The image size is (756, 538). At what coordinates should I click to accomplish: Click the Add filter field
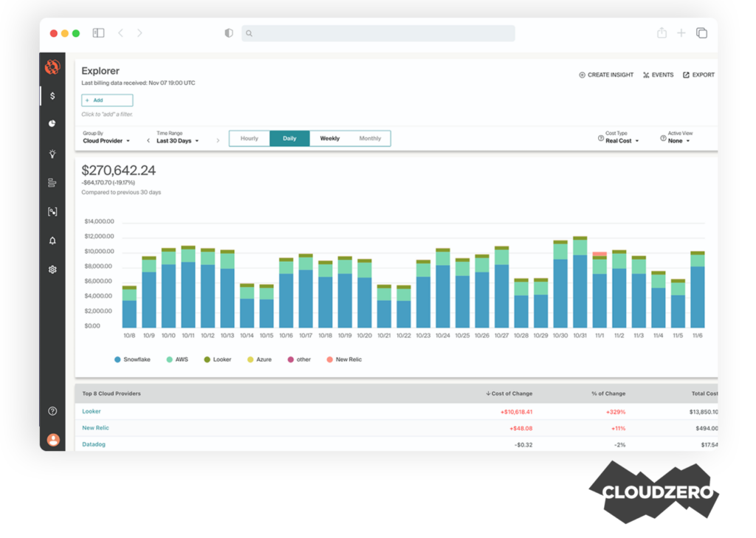click(x=107, y=100)
